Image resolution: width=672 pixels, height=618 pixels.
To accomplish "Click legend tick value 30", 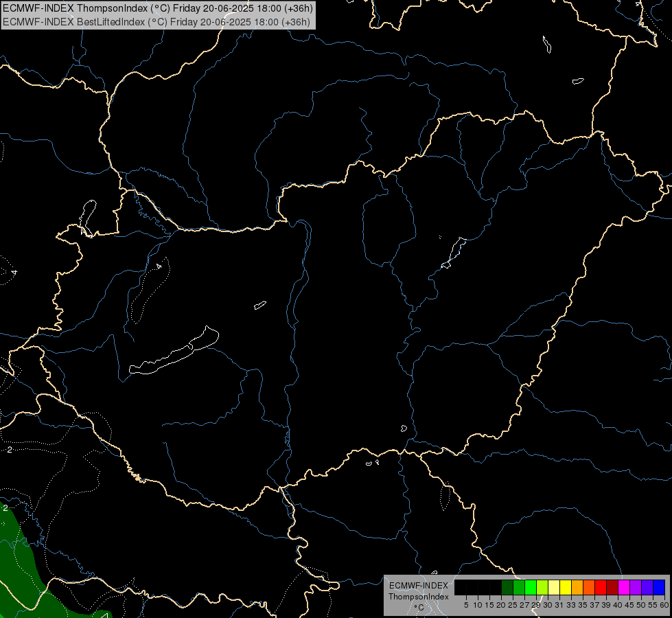I will [x=548, y=605].
